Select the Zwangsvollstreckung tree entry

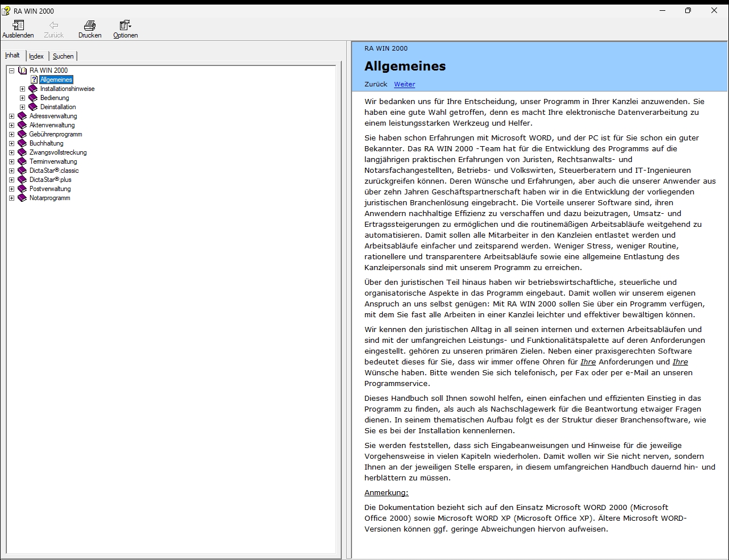click(58, 152)
